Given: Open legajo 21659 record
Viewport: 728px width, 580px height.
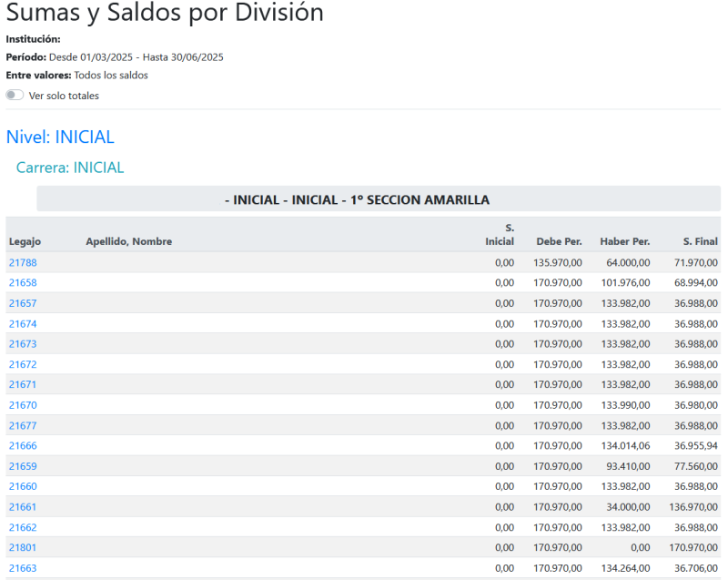Looking at the screenshot, I should click(x=23, y=466).
